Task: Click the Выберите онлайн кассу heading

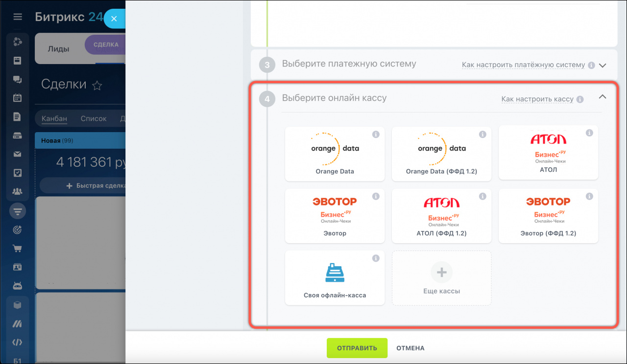Action: point(334,98)
